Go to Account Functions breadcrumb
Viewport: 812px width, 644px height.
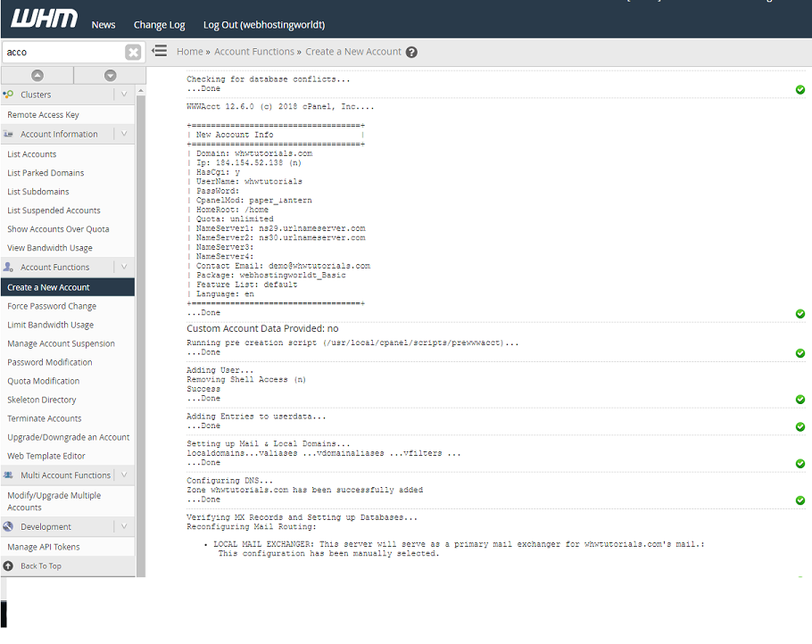click(x=253, y=52)
